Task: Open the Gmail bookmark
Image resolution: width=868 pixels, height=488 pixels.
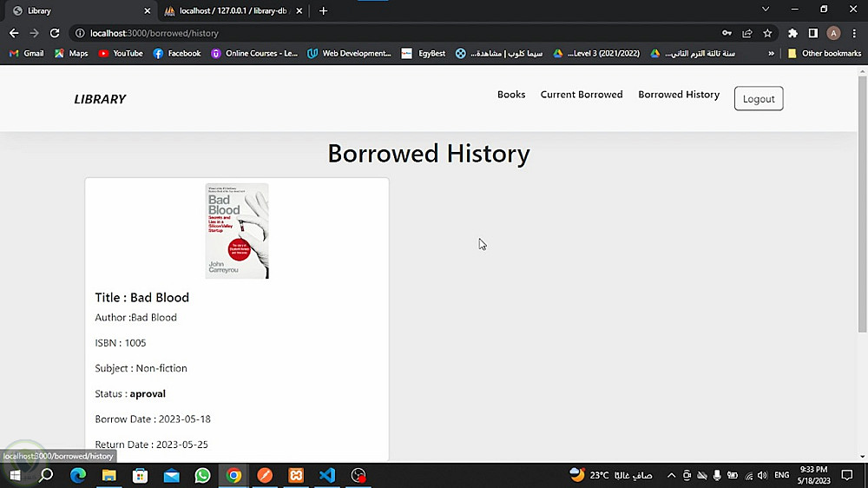Action: (27, 53)
